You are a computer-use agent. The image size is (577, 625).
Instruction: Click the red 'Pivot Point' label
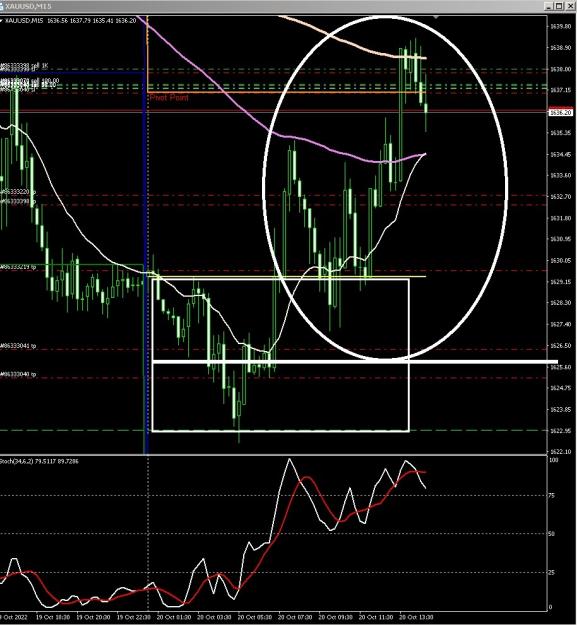[x=169, y=97]
